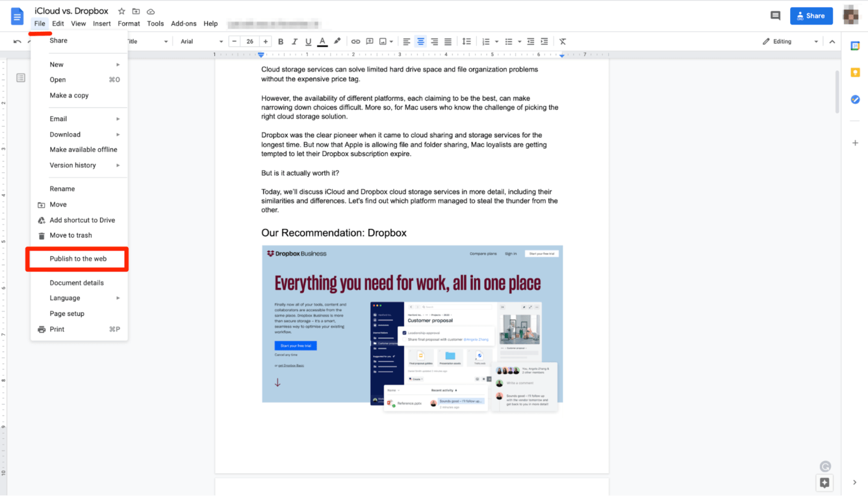Open Google Keep in the side panel

coord(855,72)
